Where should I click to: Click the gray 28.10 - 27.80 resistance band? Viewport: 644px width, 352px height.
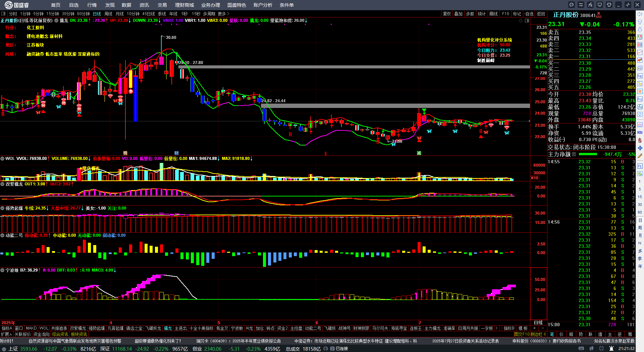pos(354,67)
